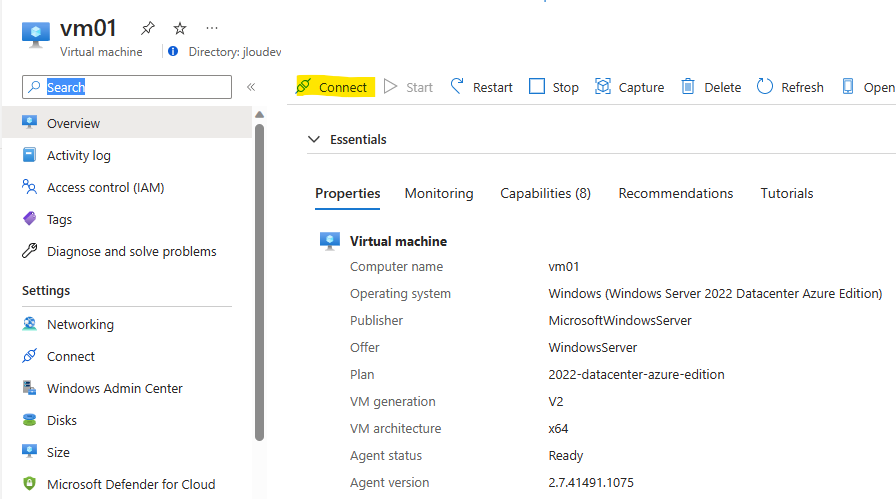This screenshot has width=896, height=499.
Task: Click the Defender for Cloud shield icon
Action: (30, 484)
